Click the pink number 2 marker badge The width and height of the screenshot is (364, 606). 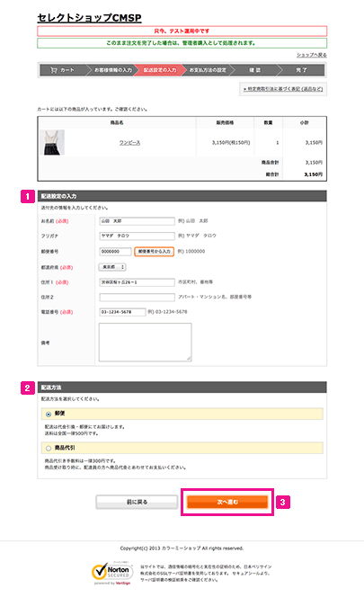click(x=28, y=388)
